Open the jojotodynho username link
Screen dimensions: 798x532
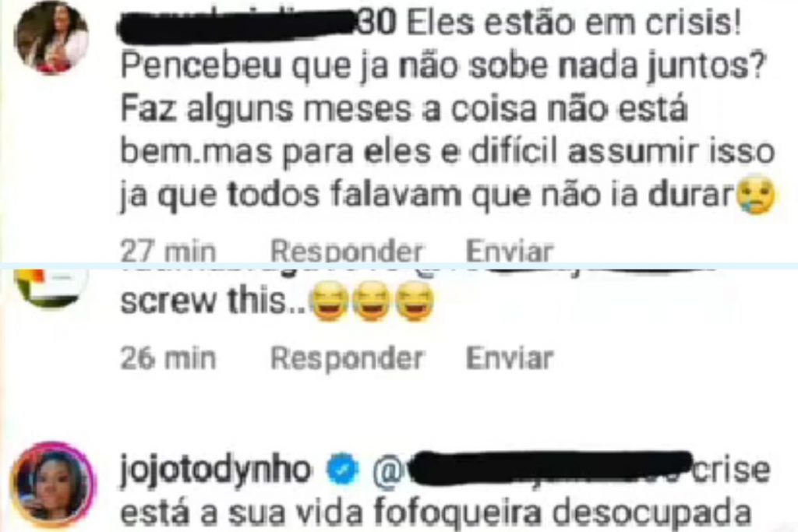click(215, 471)
